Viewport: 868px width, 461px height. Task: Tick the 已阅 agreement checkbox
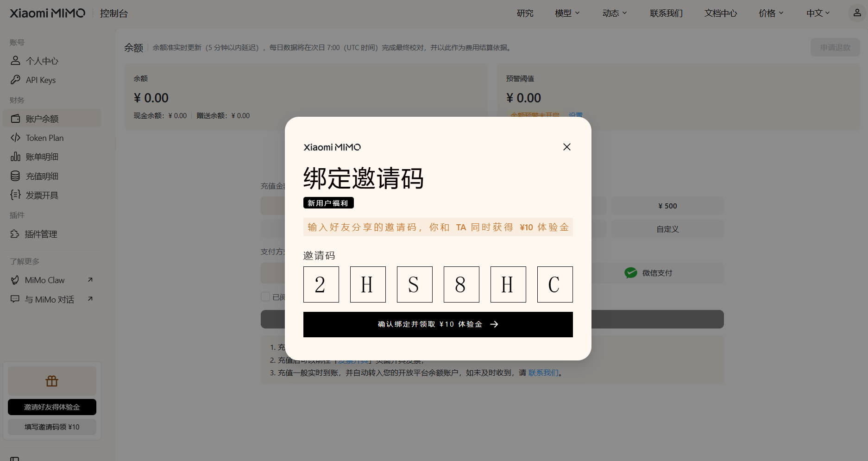tap(265, 297)
